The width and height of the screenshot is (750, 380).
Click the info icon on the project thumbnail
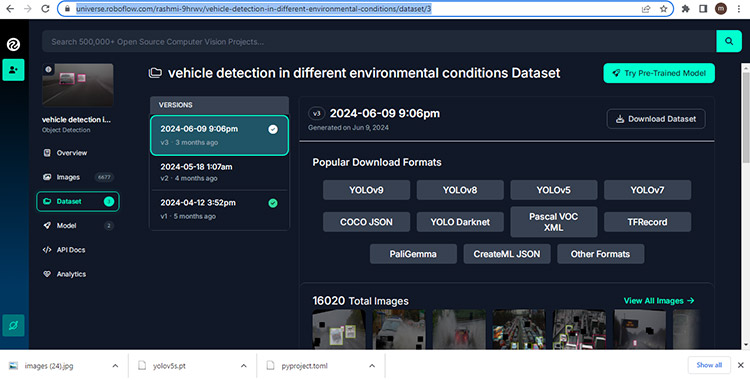(x=48, y=70)
